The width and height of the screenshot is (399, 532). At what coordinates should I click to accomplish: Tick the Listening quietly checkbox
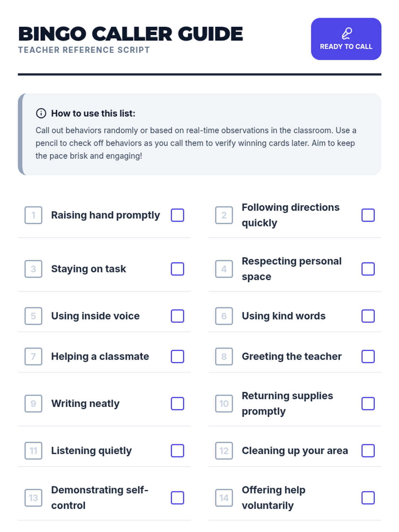point(178,451)
